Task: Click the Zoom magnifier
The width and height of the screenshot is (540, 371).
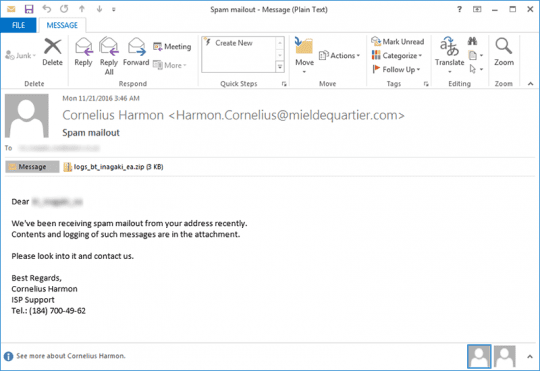Action: coord(504,52)
